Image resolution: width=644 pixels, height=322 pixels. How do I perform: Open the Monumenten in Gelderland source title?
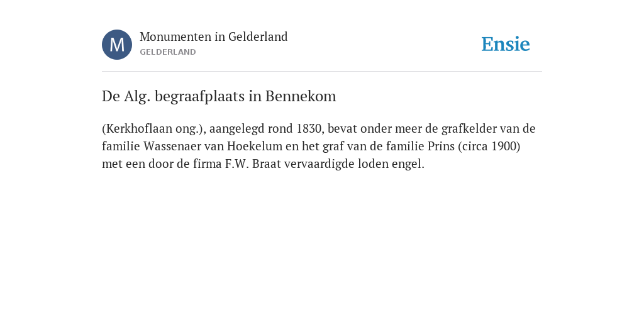click(x=214, y=36)
